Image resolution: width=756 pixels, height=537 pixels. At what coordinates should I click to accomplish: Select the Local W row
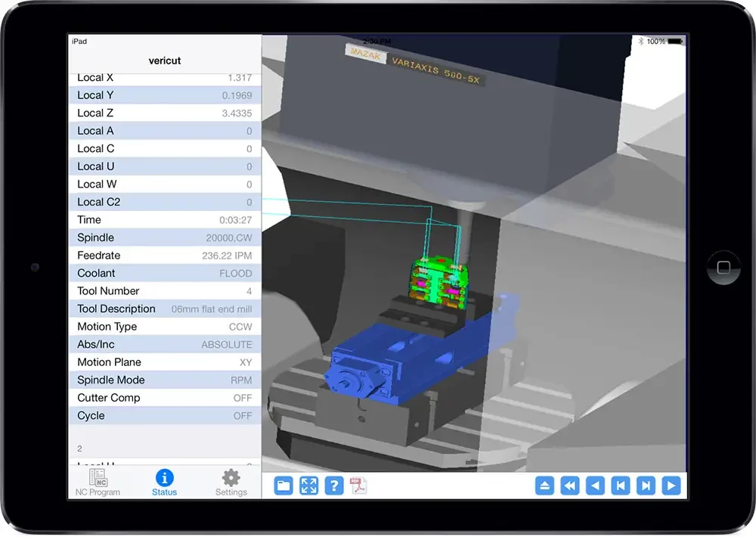coord(165,185)
